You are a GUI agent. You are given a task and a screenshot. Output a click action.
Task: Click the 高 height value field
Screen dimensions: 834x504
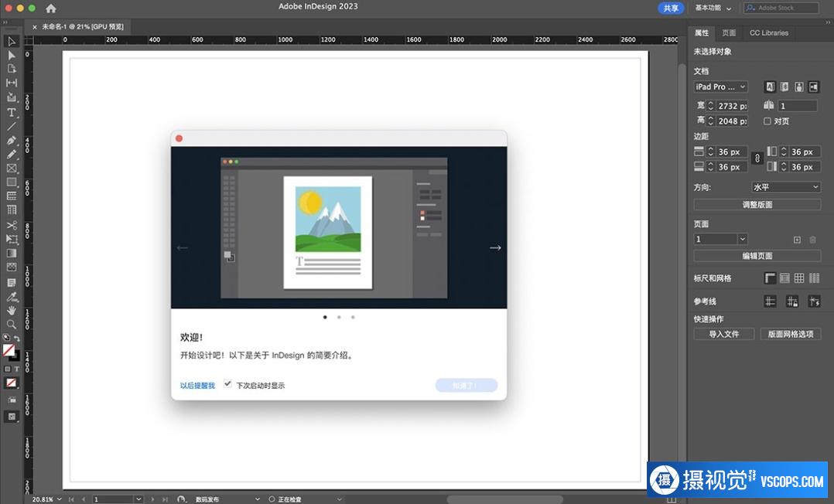tap(732, 121)
